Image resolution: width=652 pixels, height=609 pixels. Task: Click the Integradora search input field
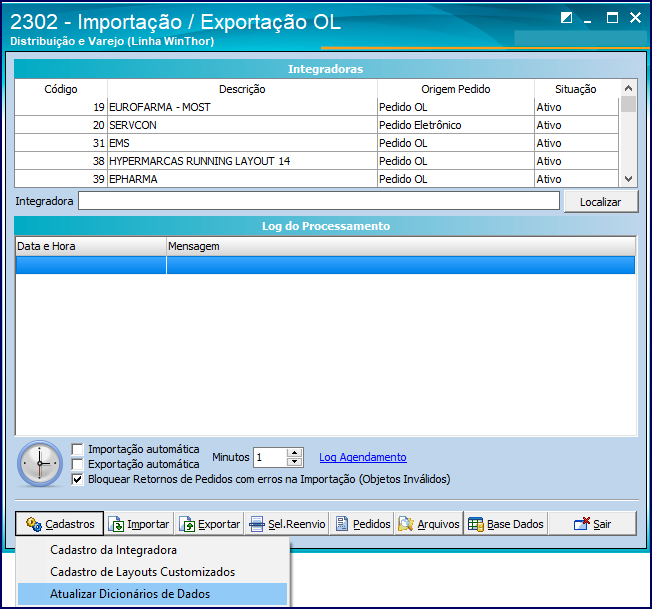(319, 201)
